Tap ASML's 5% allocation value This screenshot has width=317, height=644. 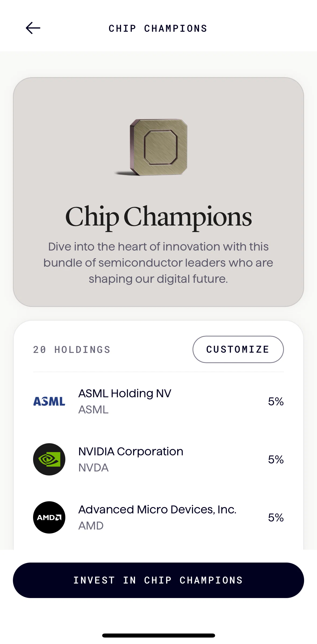tap(276, 402)
